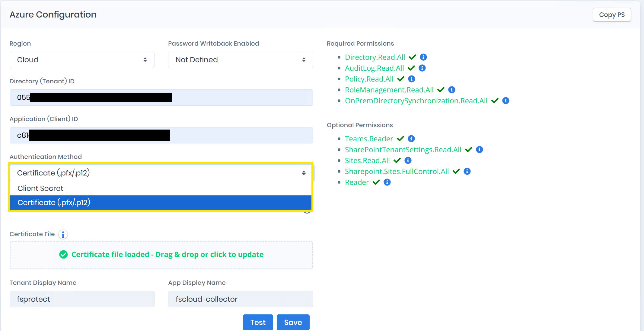Expand Password Writeback Enabled dropdown

pyautogui.click(x=241, y=60)
